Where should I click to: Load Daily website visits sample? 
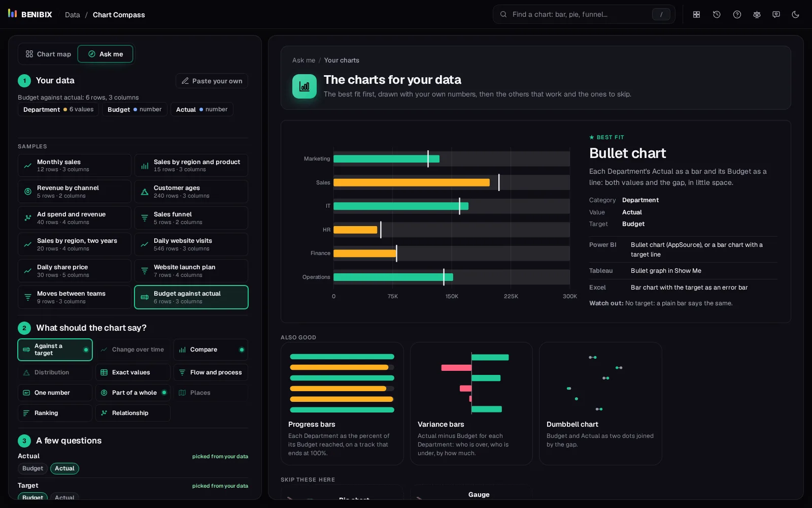[191, 244]
